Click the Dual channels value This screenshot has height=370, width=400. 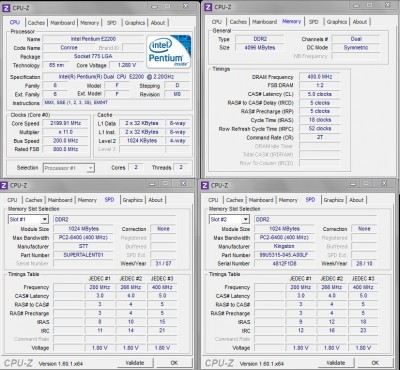tap(356, 39)
